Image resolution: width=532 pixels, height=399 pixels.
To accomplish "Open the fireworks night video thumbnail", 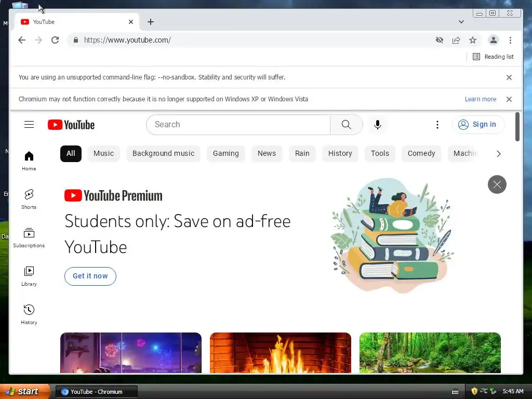I will pos(131,353).
